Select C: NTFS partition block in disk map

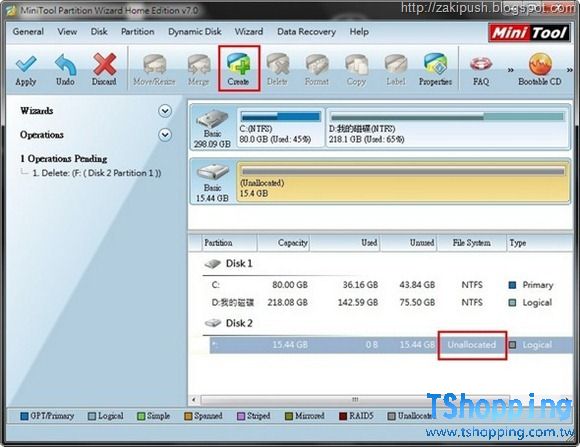(x=280, y=128)
